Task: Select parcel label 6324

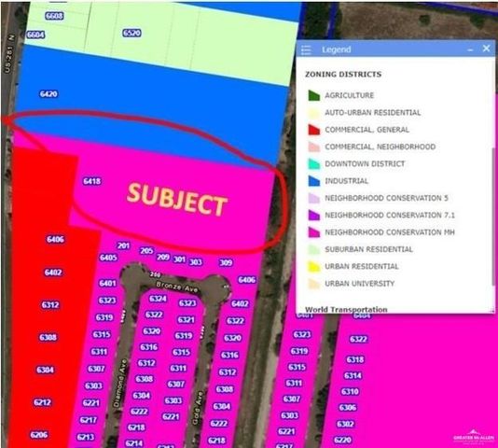Action: (x=158, y=299)
